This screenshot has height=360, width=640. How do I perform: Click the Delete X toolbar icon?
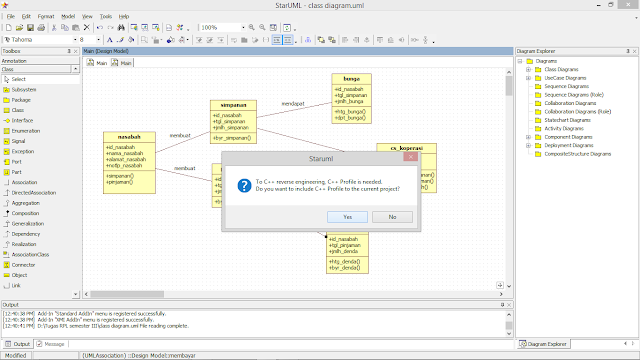(87, 27)
